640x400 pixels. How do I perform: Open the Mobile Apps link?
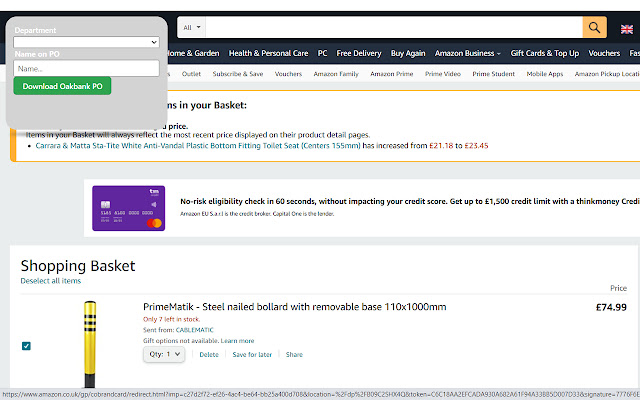(544, 74)
